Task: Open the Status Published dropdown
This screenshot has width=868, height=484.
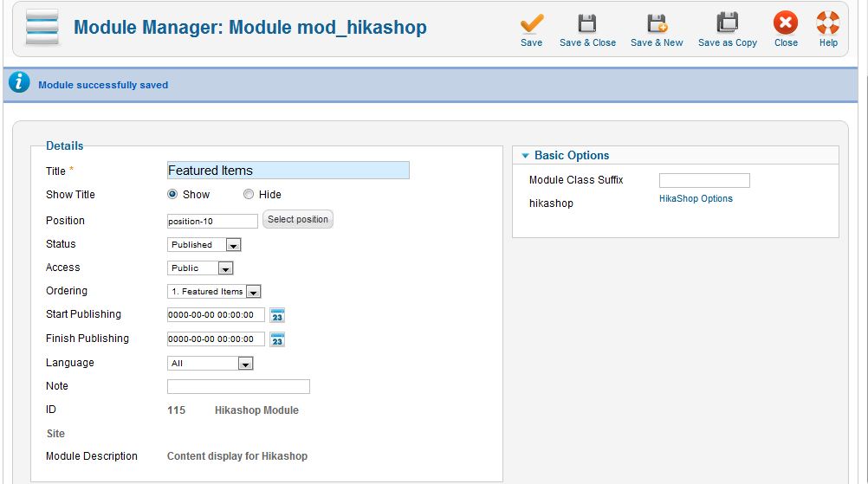Action: (x=204, y=244)
